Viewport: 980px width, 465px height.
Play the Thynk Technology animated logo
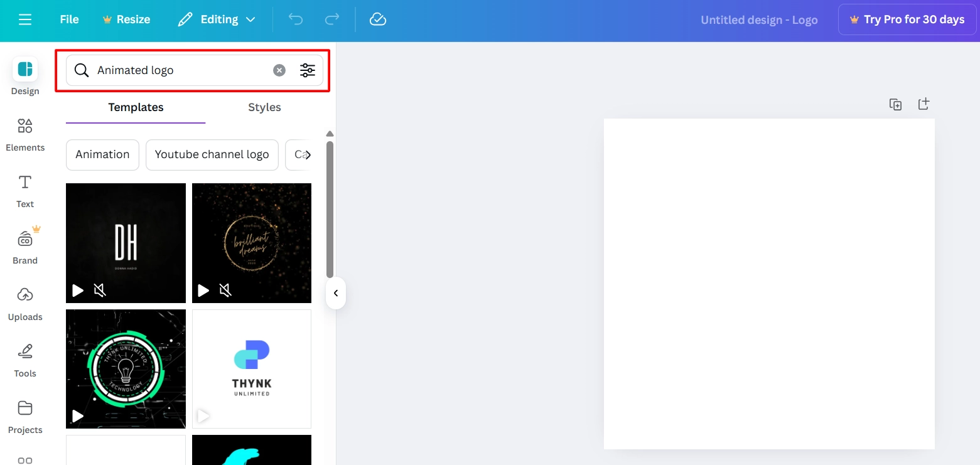77,416
